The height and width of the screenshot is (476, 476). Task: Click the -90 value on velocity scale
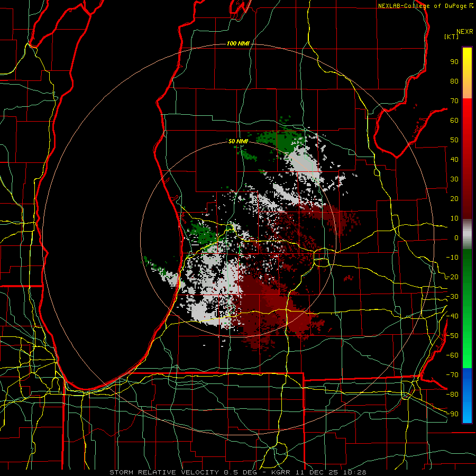coord(452,414)
